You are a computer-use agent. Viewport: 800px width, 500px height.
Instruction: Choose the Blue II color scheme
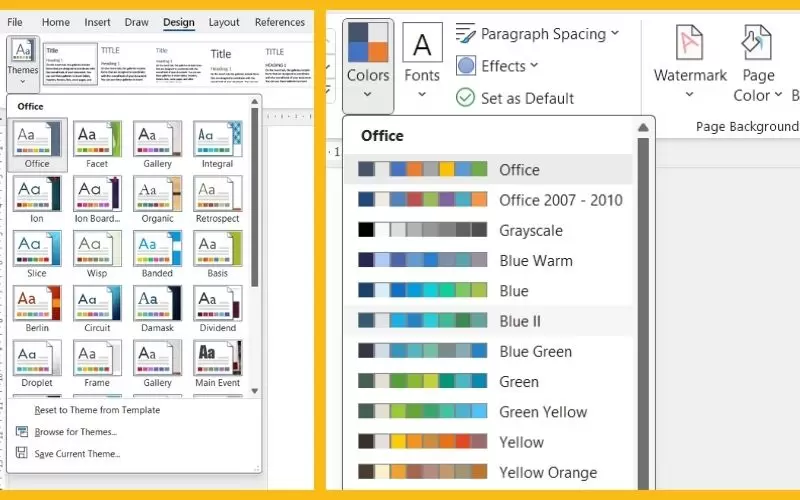pos(488,321)
